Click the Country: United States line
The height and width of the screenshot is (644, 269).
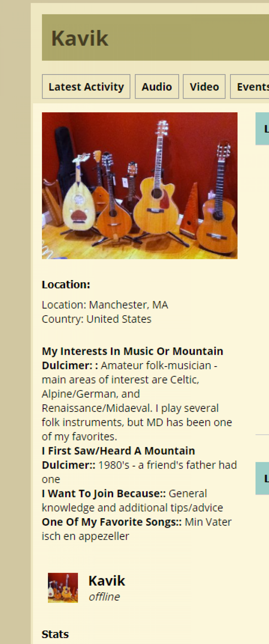[x=96, y=319]
